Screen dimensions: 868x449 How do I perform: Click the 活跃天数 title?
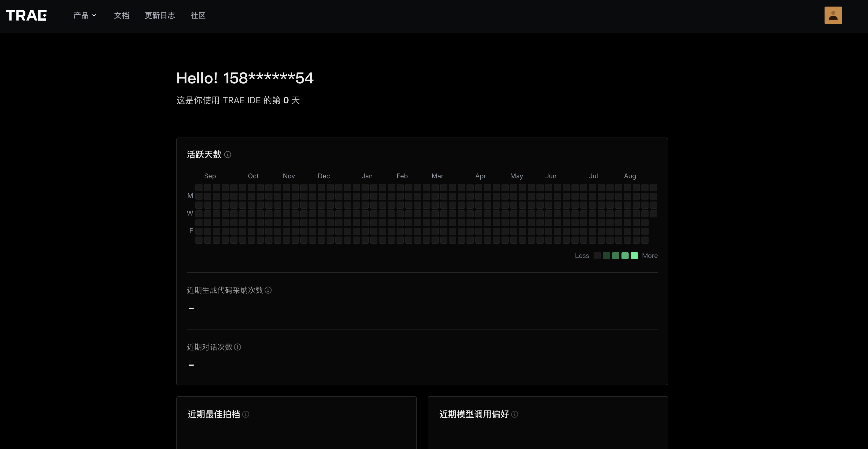(x=204, y=154)
